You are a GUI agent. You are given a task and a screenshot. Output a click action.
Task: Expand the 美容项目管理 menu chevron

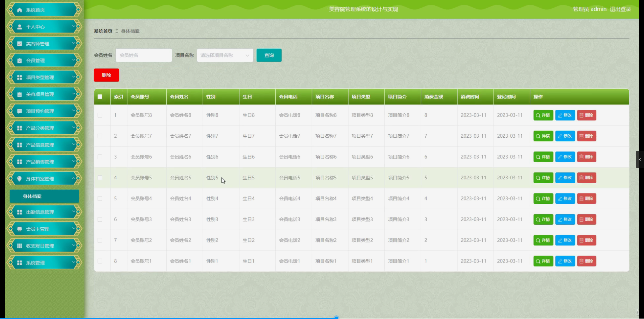pyautogui.click(x=74, y=94)
